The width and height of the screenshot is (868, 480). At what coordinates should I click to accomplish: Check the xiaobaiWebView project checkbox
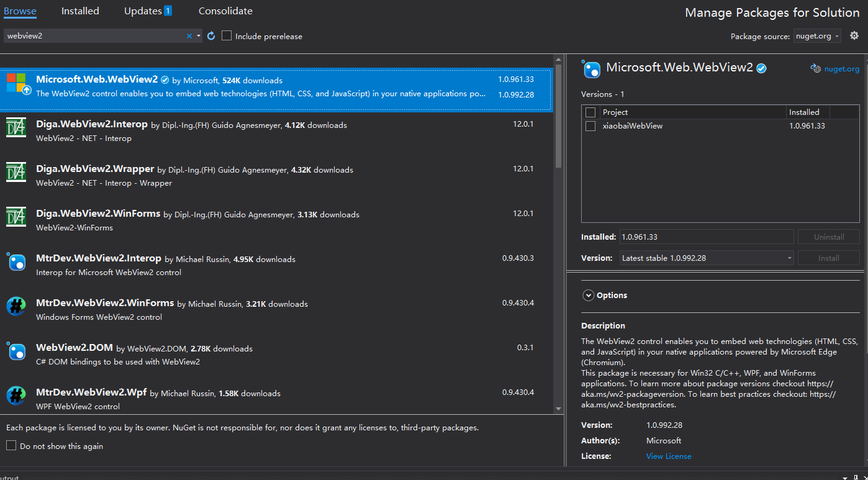pyautogui.click(x=590, y=126)
